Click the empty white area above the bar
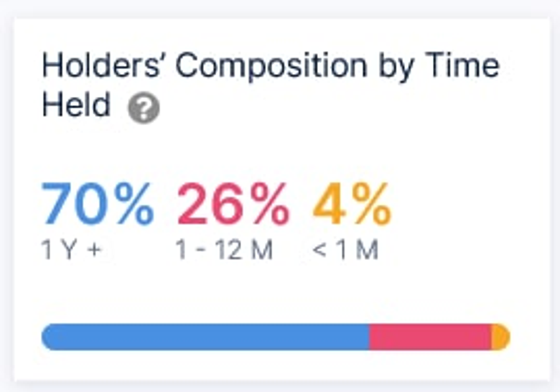Screen dimensions: 560x392 tap(280, 294)
